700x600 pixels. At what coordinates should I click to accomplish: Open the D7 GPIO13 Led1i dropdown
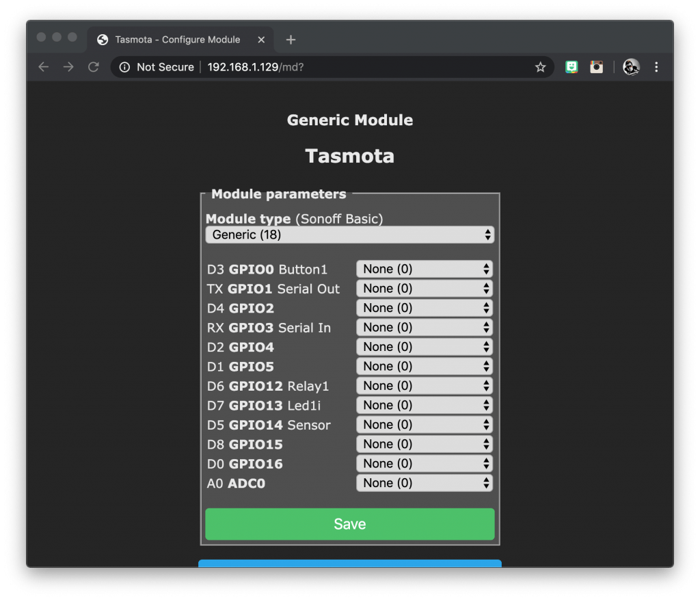(x=424, y=405)
